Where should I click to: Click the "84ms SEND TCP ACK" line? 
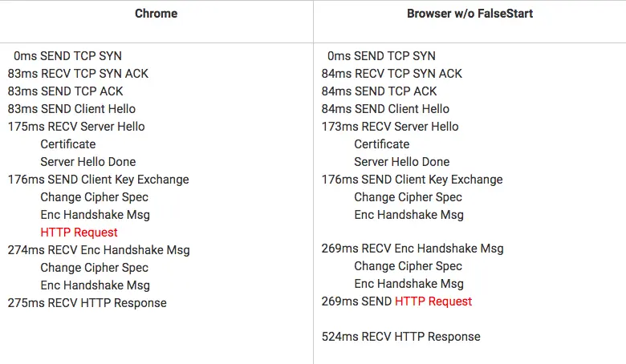[380, 91]
